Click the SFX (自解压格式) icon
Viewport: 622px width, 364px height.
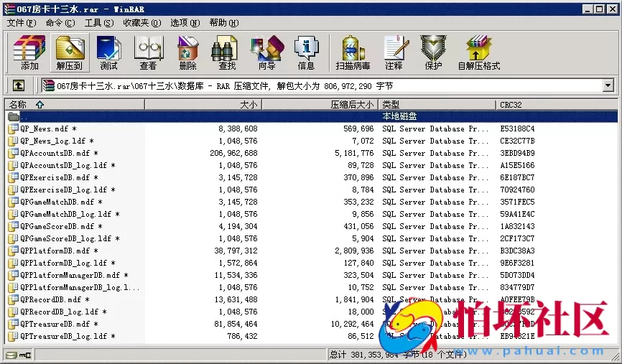478,52
